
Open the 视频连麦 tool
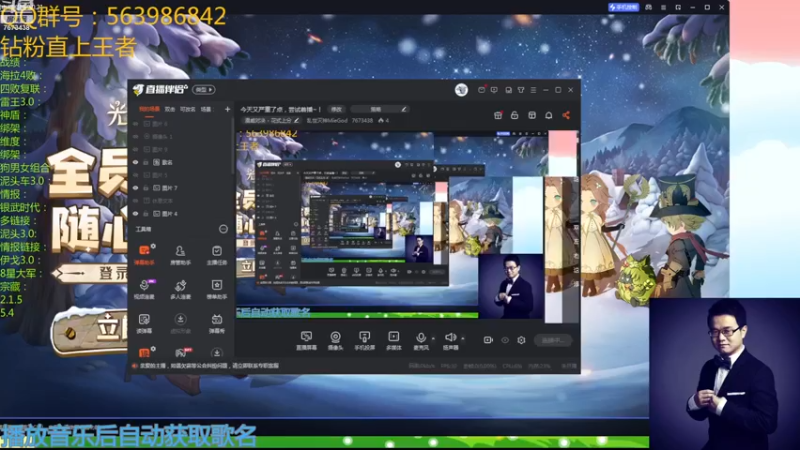(x=144, y=289)
